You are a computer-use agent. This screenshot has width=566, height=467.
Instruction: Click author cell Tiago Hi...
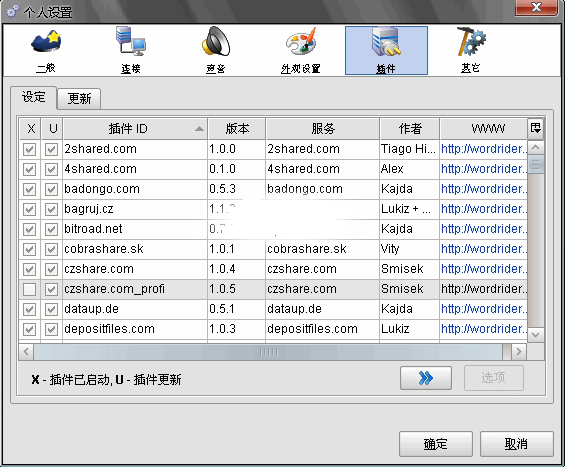click(410, 149)
